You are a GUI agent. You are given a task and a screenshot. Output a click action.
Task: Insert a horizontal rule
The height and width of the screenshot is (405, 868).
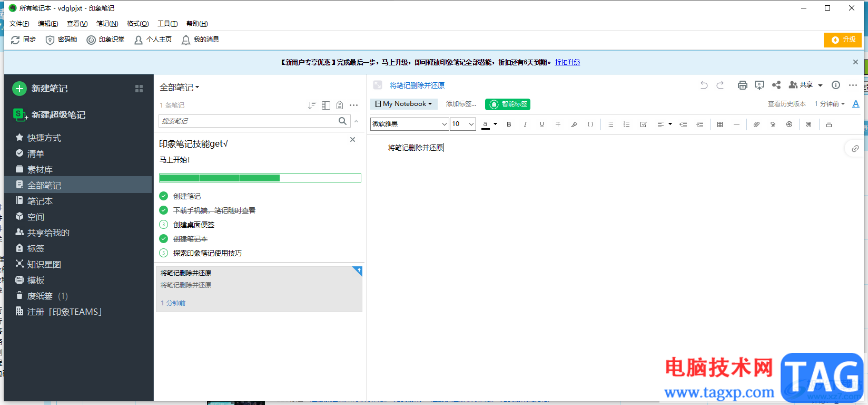(736, 124)
